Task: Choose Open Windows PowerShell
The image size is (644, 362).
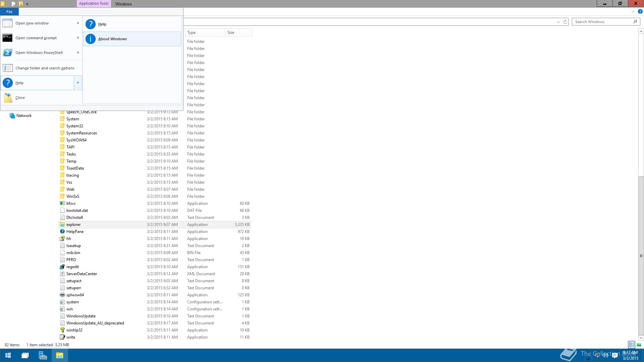Action: (38, 53)
